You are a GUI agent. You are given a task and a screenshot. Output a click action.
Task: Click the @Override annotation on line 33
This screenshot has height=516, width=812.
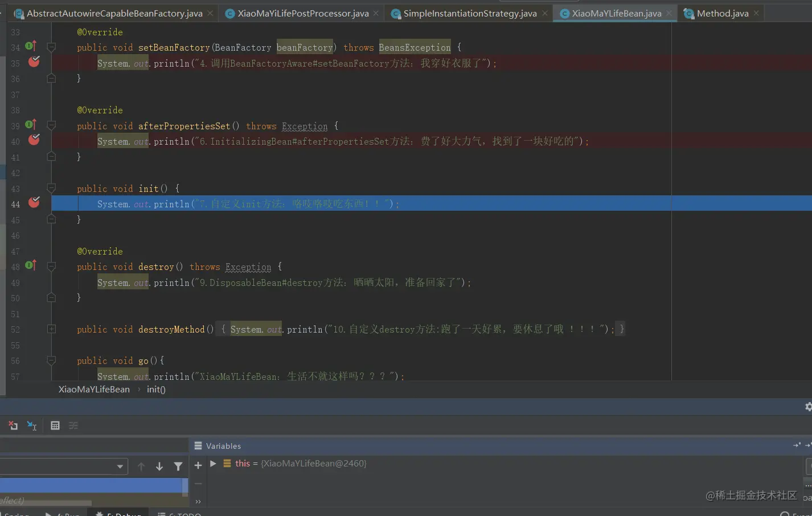(100, 32)
